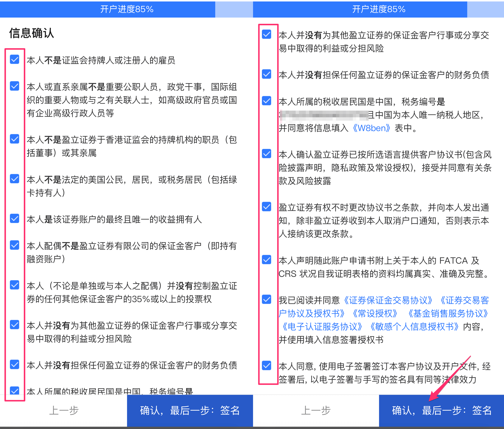Uncheck the FATCA 及 CRS declaration checkbox
This screenshot has width=504, height=429.
coord(267,260)
